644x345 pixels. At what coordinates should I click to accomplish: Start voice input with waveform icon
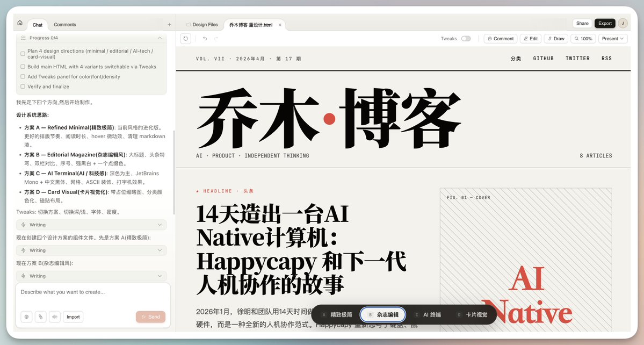[54, 317]
